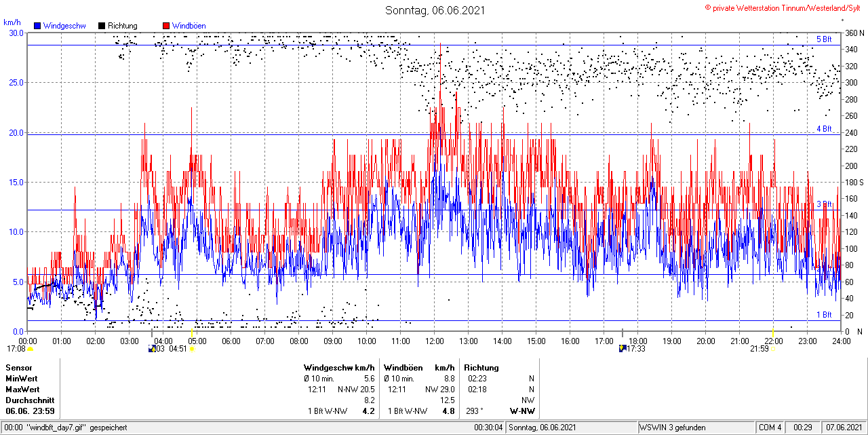
Task: Click the max gust value NW 29.0
Action: click(440, 390)
